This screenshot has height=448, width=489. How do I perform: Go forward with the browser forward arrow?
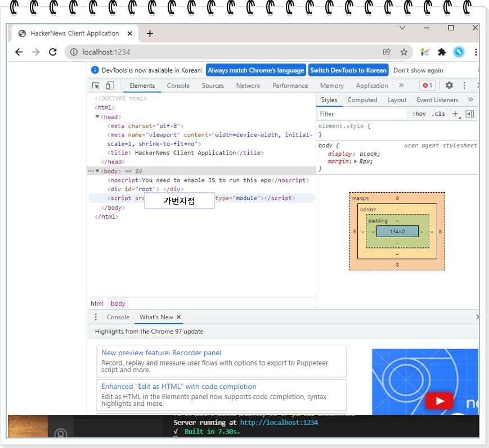(x=36, y=52)
